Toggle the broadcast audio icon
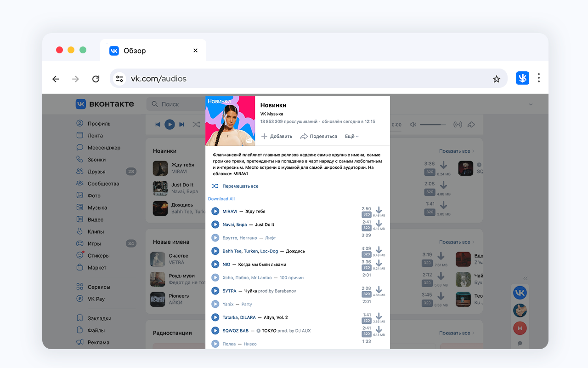The height and width of the screenshot is (368, 588). [x=458, y=124]
